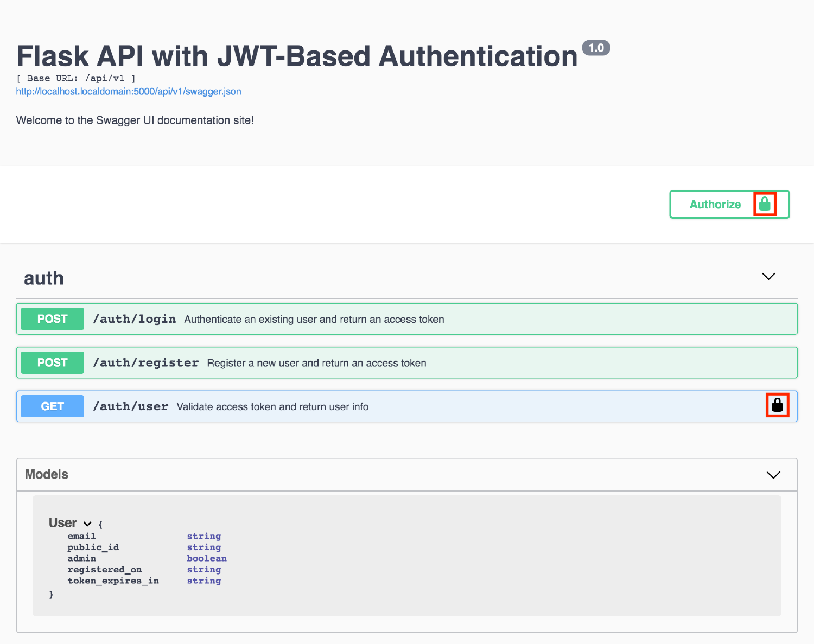Click 'Authenticate an existing user' summary text
This screenshot has width=814, height=644.
coord(314,320)
